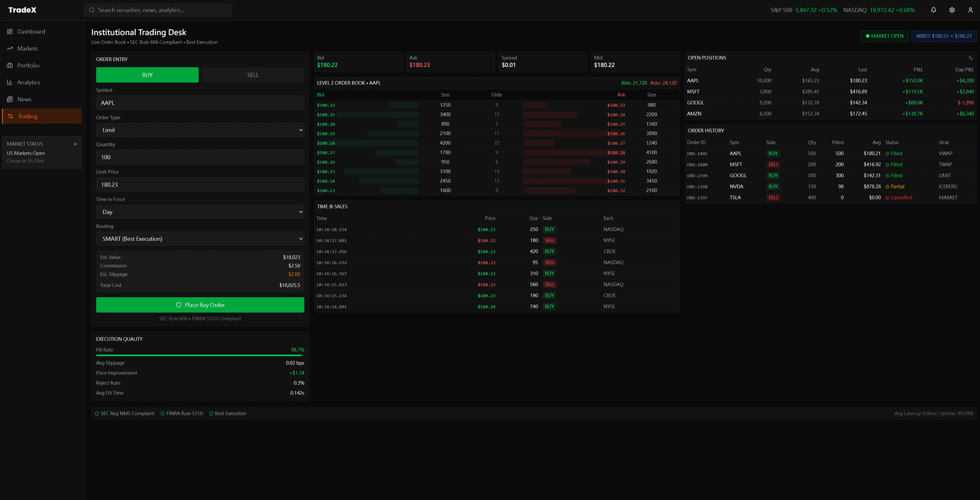Image resolution: width=980 pixels, height=500 pixels.
Task: Navigate to the Trading section
Action: click(28, 116)
